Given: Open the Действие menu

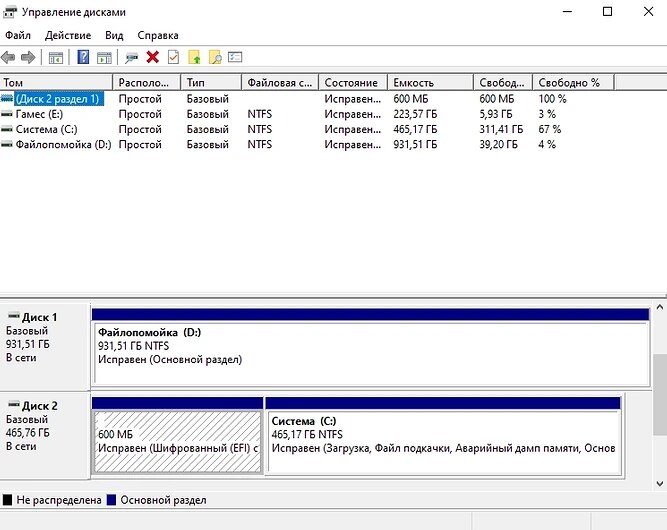Looking at the screenshot, I should coord(68,35).
